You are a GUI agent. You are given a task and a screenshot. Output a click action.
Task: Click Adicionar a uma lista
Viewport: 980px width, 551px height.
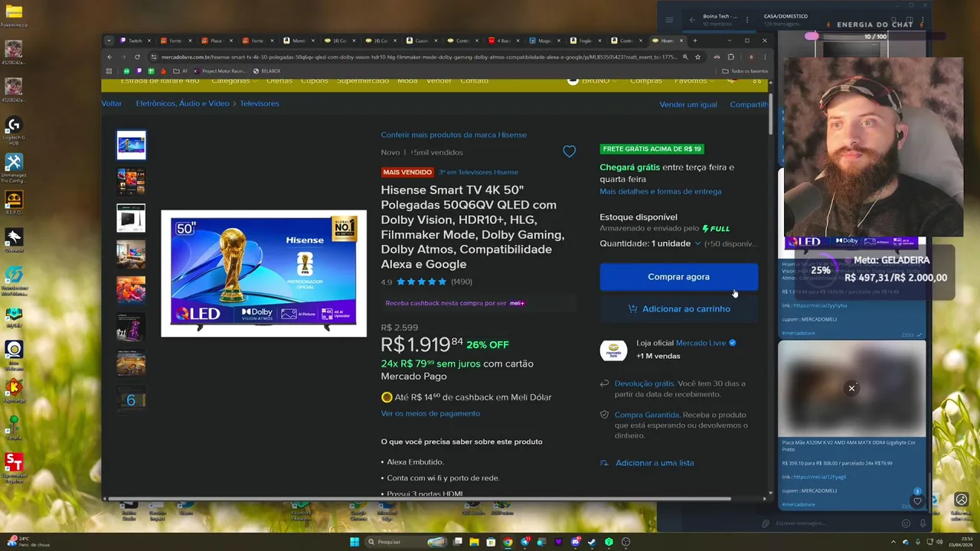click(655, 463)
